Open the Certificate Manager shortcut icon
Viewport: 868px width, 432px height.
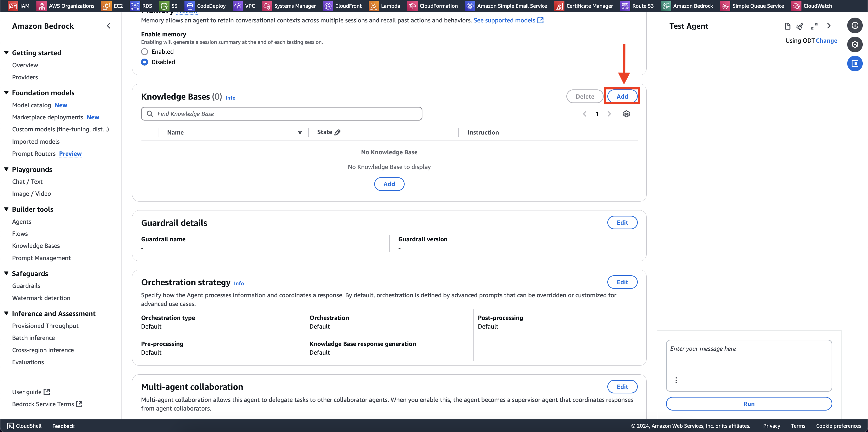pos(559,6)
